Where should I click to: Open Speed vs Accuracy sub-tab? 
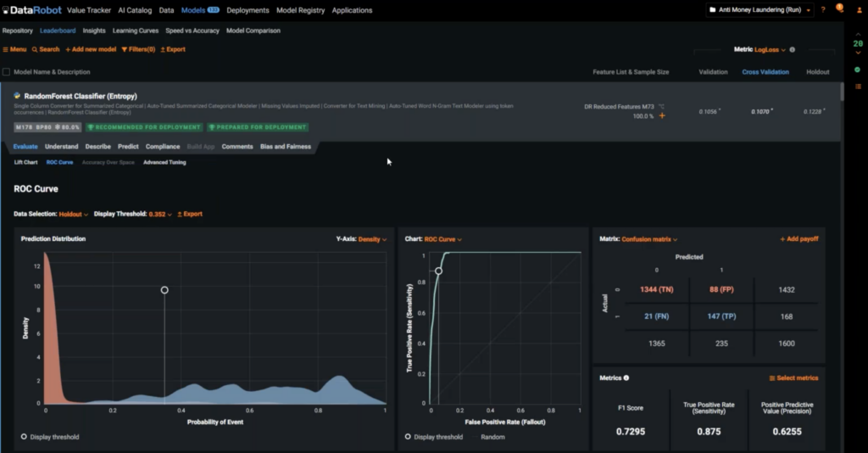tap(192, 31)
